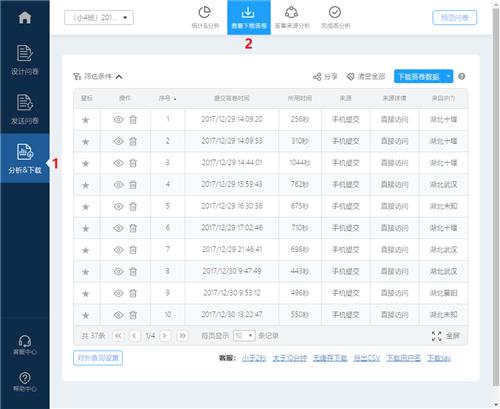The width and height of the screenshot is (500, 409).
Task: Open 发送问卷 in the left sidebar
Action: [x=25, y=109]
